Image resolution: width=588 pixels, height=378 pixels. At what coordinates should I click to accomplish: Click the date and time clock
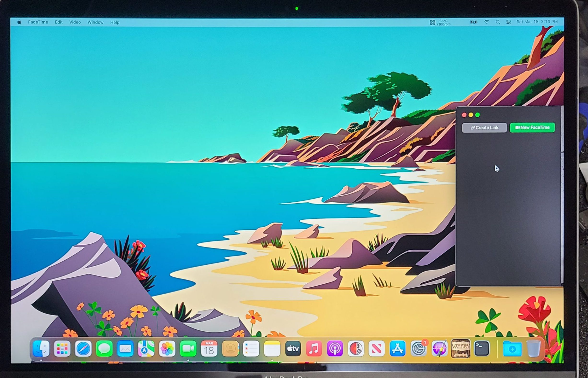(x=537, y=22)
